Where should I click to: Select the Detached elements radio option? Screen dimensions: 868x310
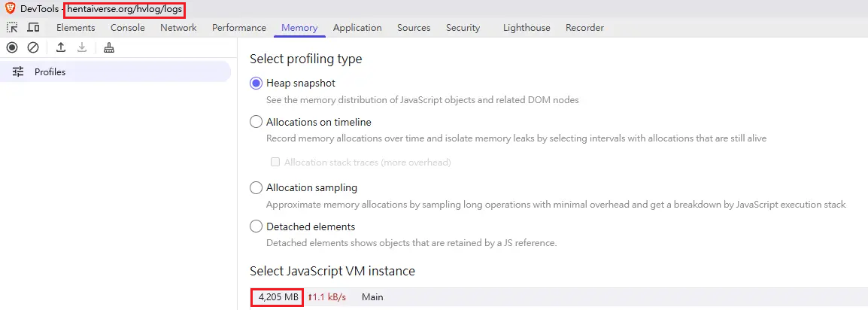click(256, 226)
